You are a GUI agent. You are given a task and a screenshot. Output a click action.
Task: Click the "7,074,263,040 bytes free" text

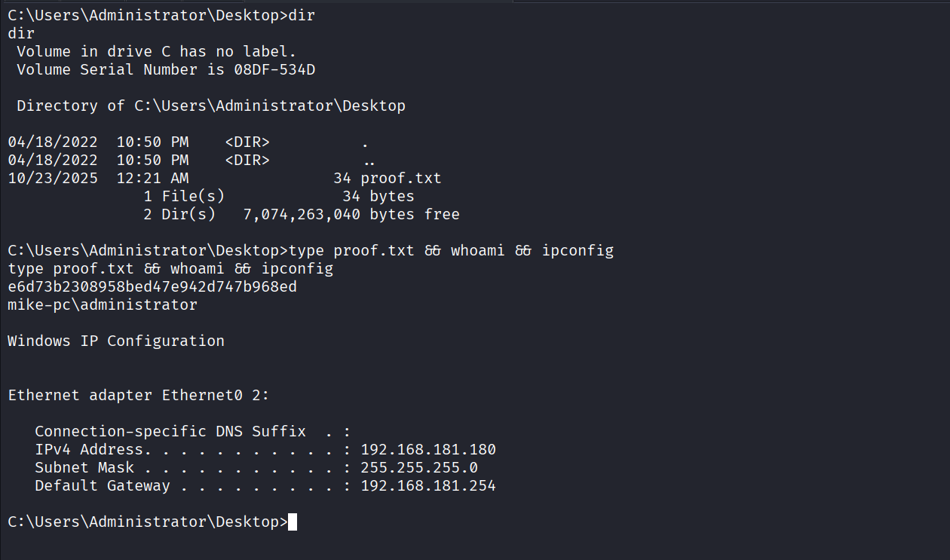(351, 215)
